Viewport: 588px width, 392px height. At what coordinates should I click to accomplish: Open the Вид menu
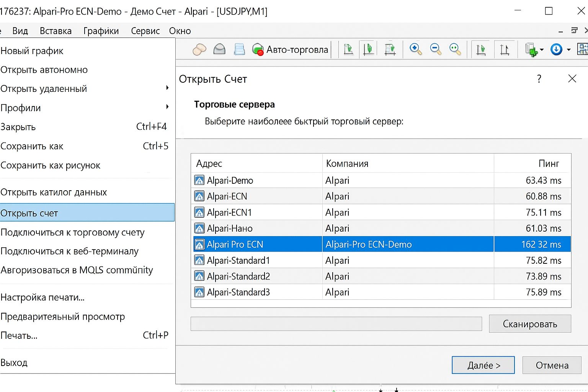click(20, 31)
